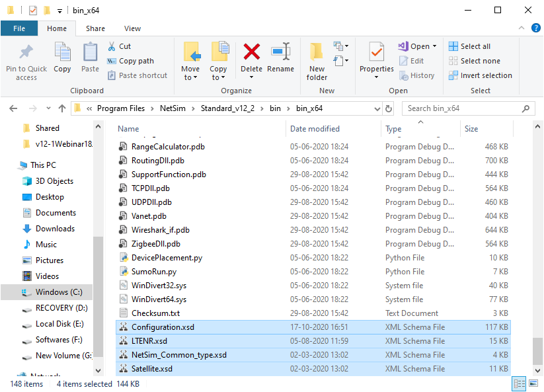Switch to the Share ribbon tab
The image size is (544, 392).
pyautogui.click(x=95, y=28)
